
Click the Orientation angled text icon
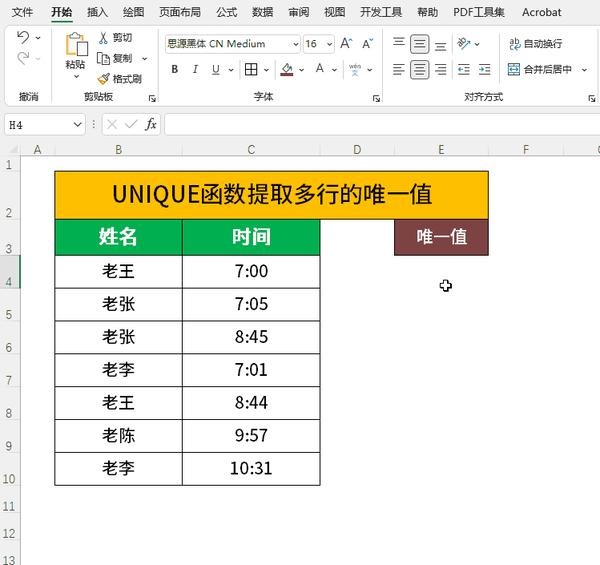[463, 44]
